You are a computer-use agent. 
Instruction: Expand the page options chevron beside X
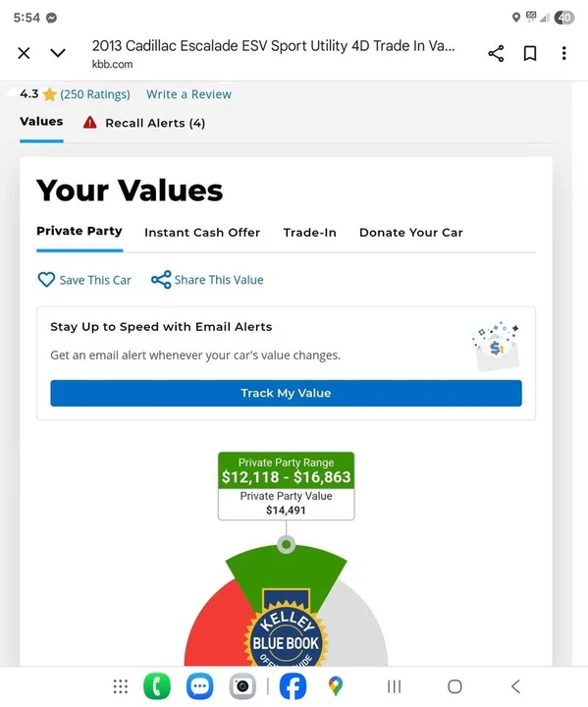pyautogui.click(x=58, y=53)
